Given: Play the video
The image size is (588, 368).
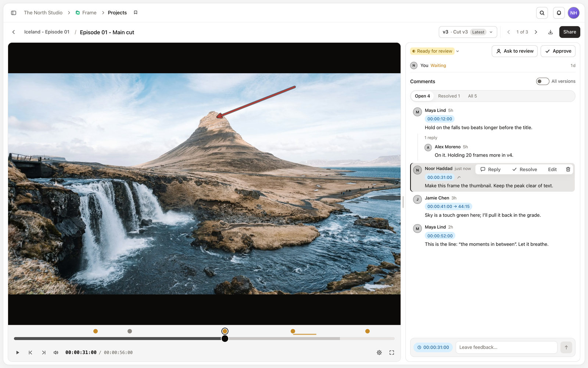Looking at the screenshot, I should pos(17,353).
